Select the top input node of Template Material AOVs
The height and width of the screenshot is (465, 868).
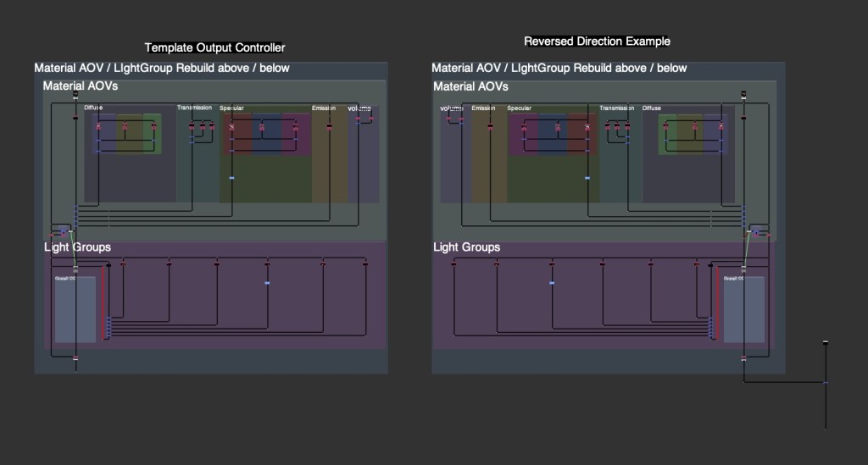(x=75, y=93)
